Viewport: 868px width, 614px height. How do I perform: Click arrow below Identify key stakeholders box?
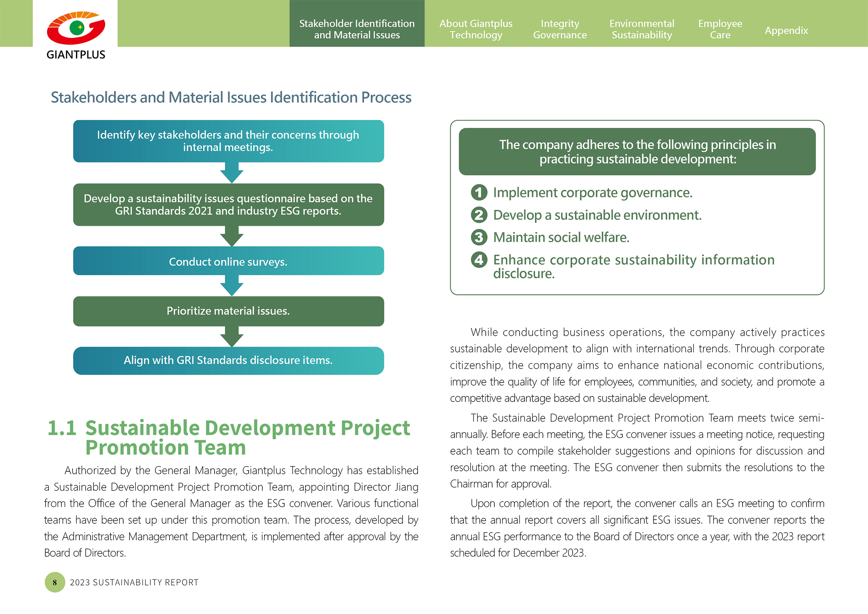click(231, 173)
